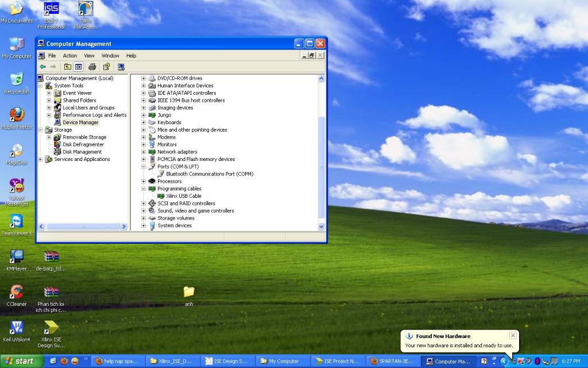Toggle the Show/Hide Console Tree icon

pyautogui.click(x=79, y=67)
